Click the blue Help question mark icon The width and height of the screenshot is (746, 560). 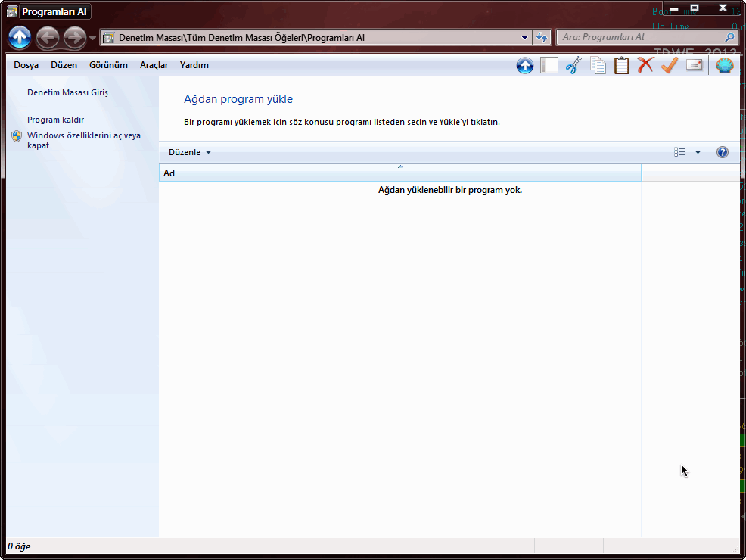[723, 152]
